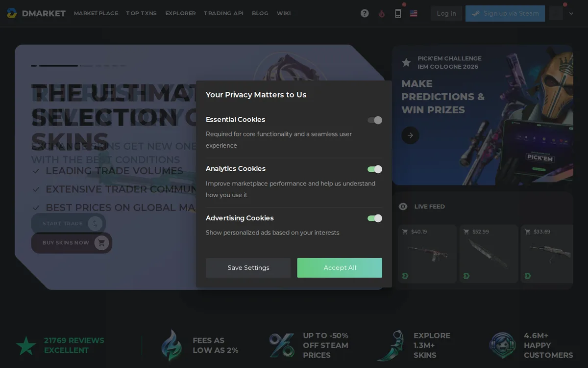Click the Live Feed eye icon

(x=403, y=207)
